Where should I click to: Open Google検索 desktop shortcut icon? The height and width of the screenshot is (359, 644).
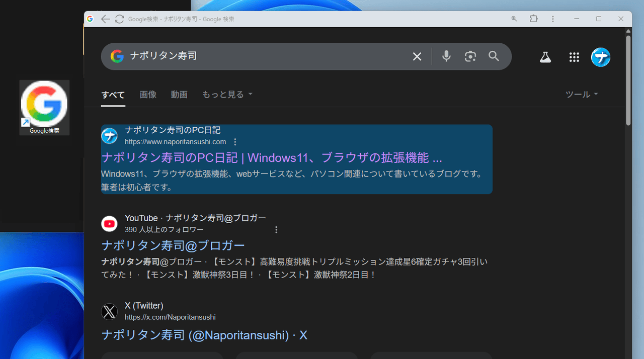pyautogui.click(x=44, y=108)
